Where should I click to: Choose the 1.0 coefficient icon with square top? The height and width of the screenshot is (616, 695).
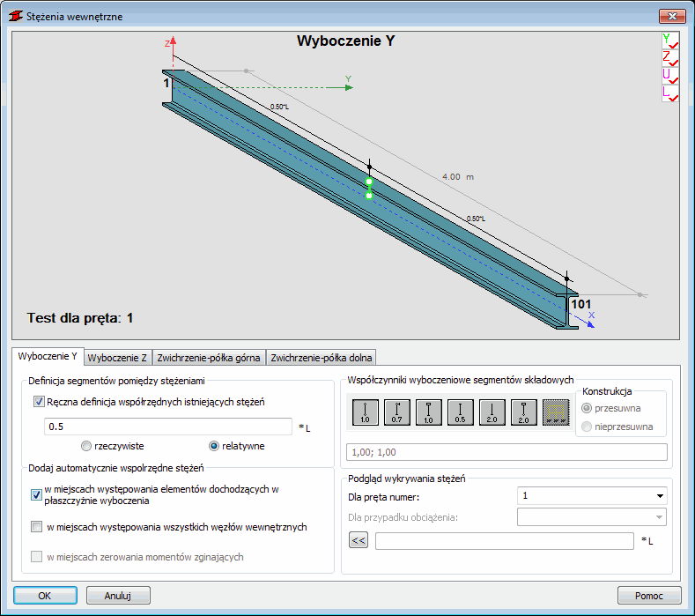coord(429,412)
